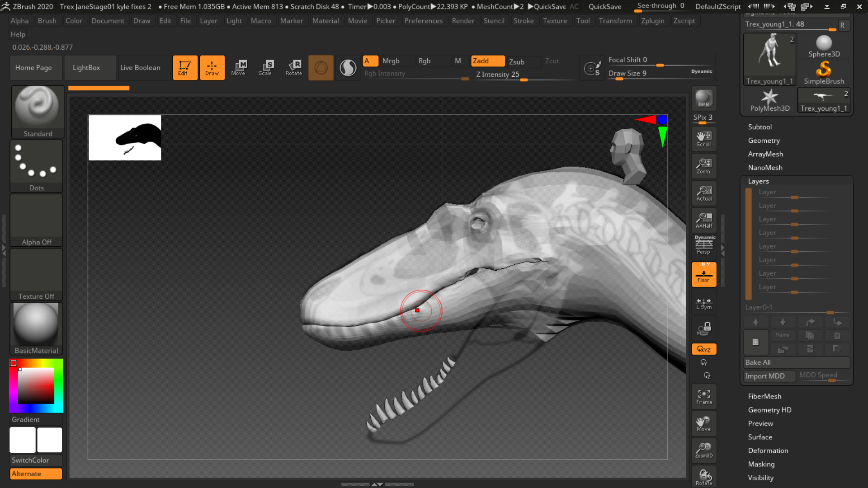868x488 pixels.
Task: Open the Zplugin menu
Action: [x=652, y=21]
